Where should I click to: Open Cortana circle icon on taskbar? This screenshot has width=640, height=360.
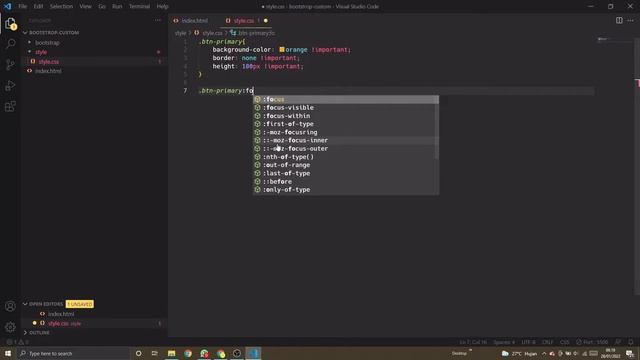click(x=139, y=353)
